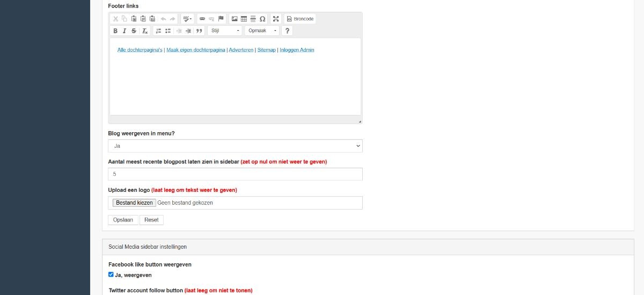Expand the 'Blog weergeven in menu' select
Image resolution: width=644 pixels, height=295 pixels.
point(235,146)
